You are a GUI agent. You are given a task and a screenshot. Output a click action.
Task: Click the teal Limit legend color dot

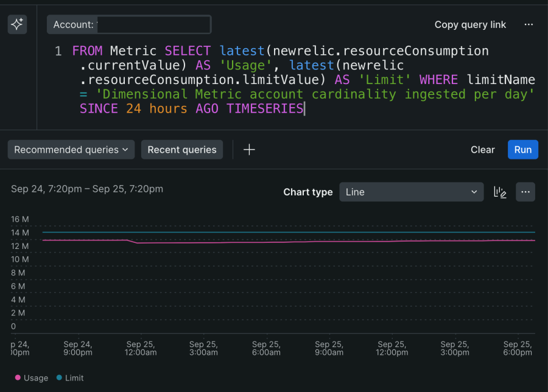59,378
